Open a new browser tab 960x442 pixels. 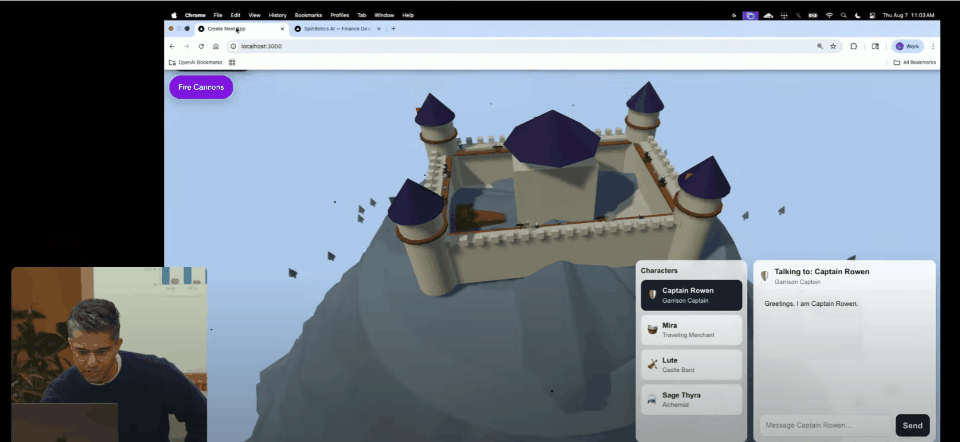coord(393,29)
